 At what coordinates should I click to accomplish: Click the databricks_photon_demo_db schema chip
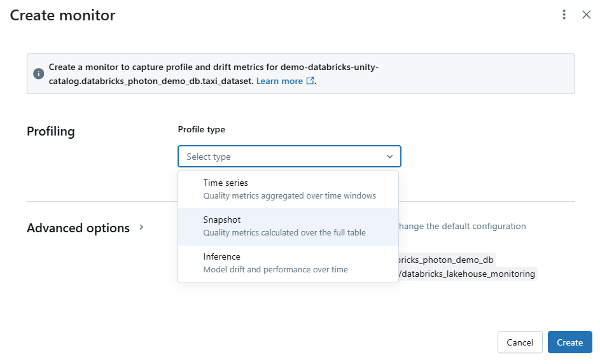(445, 260)
